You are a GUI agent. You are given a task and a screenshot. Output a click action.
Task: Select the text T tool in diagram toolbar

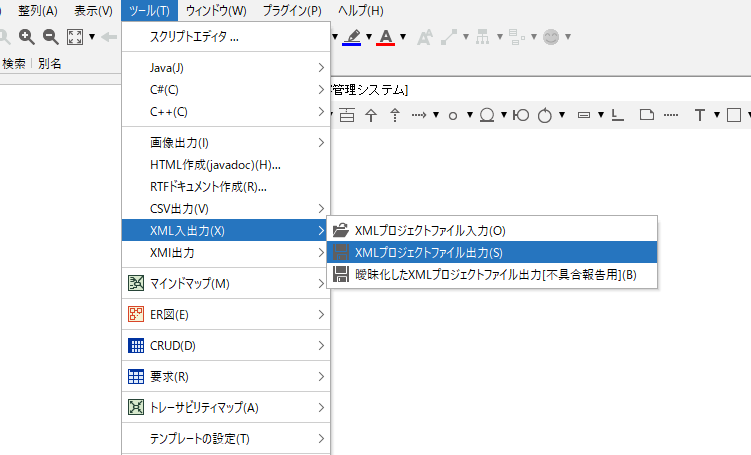[701, 115]
